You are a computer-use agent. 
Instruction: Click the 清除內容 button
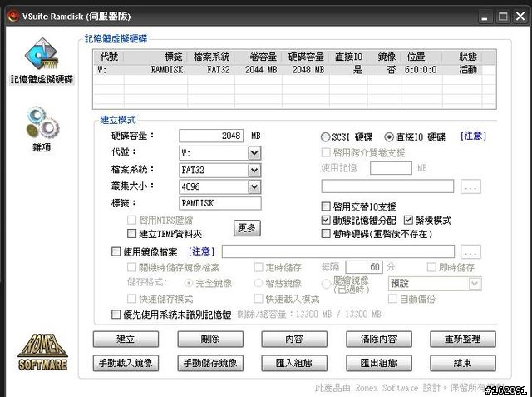tap(379, 339)
